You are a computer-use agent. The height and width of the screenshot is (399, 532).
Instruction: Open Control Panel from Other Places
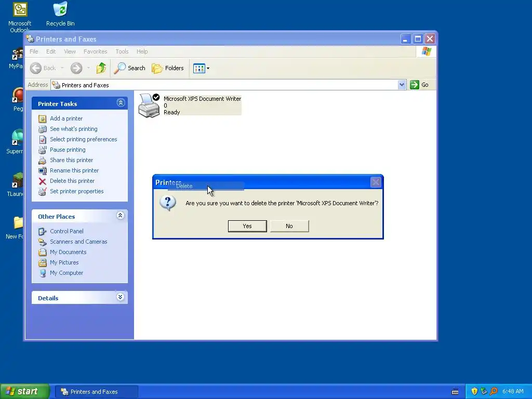click(x=66, y=231)
